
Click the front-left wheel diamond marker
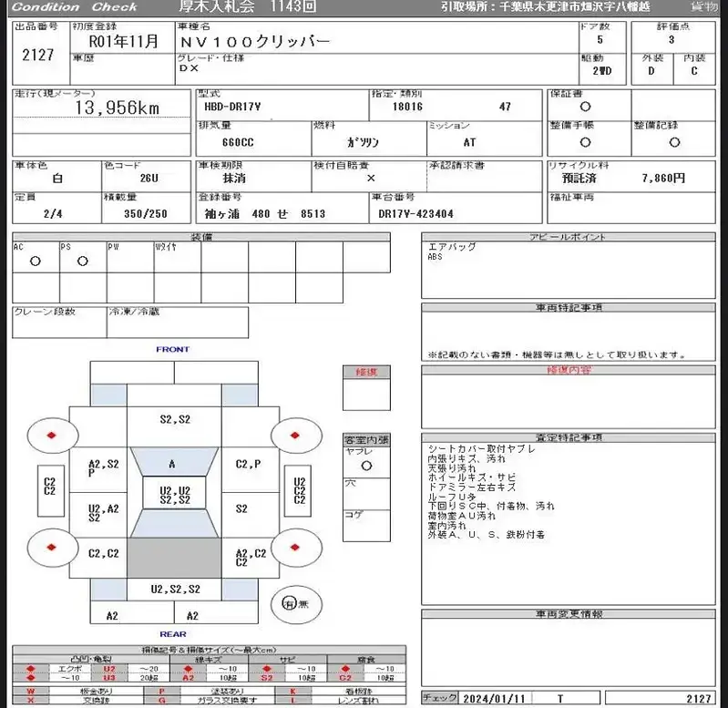point(52,436)
